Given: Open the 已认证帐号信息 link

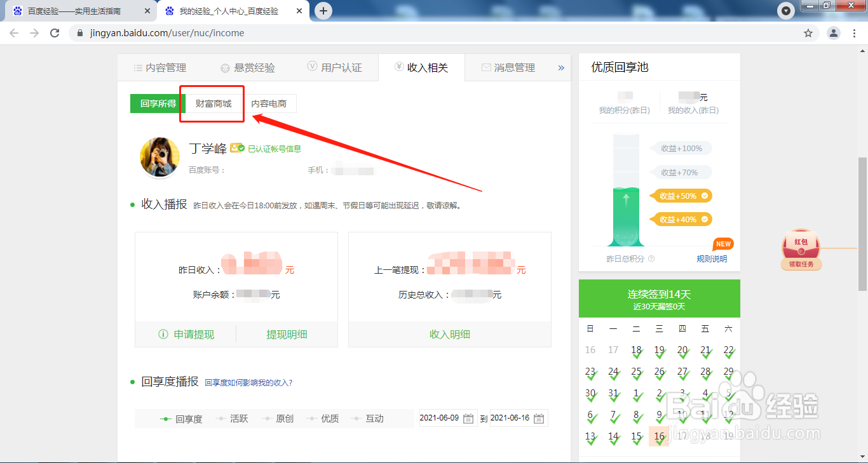Looking at the screenshot, I should [x=275, y=149].
